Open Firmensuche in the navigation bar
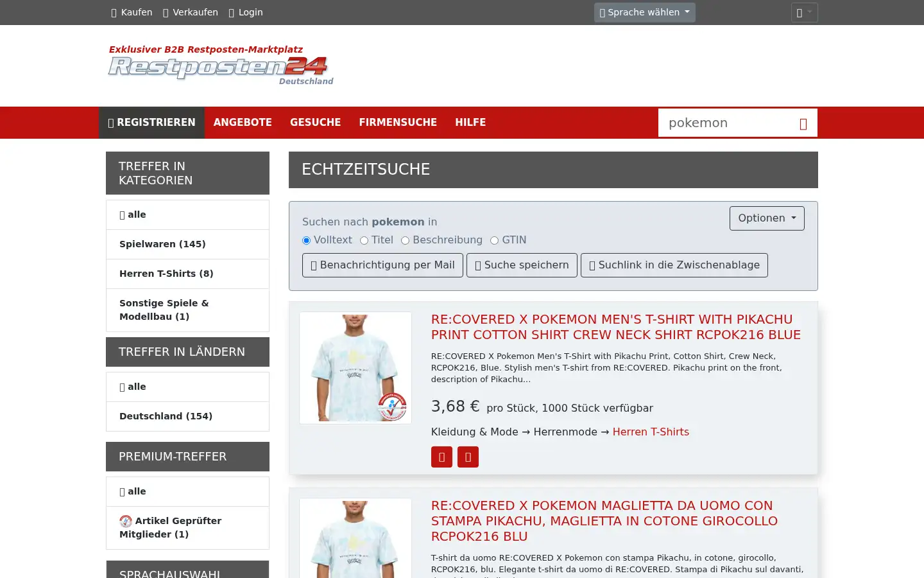 (398, 123)
